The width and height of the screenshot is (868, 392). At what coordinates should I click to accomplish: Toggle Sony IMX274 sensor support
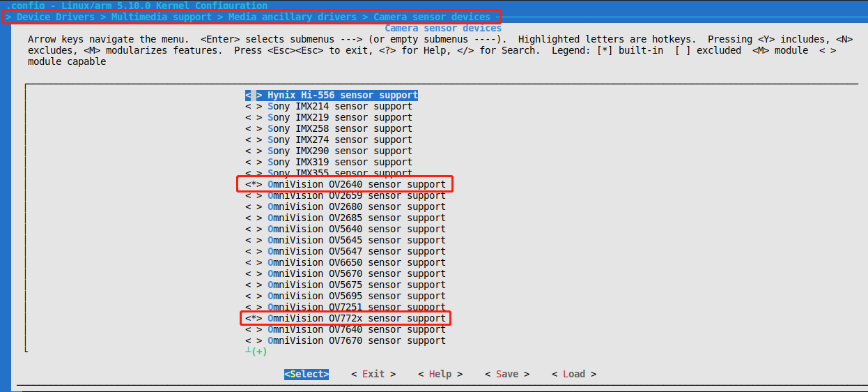tap(329, 140)
